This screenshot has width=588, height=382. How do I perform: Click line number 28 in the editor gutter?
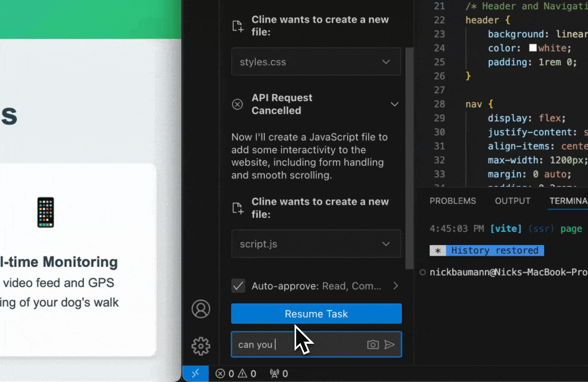pyautogui.click(x=439, y=104)
